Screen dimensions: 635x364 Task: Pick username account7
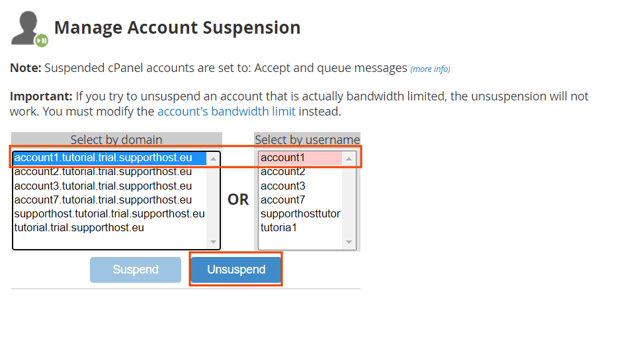point(283,200)
